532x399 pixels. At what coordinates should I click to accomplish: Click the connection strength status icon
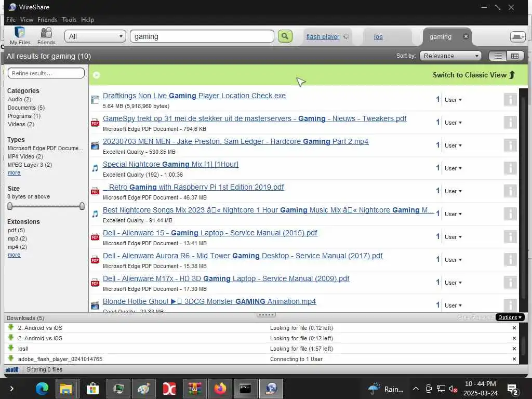click(12, 369)
